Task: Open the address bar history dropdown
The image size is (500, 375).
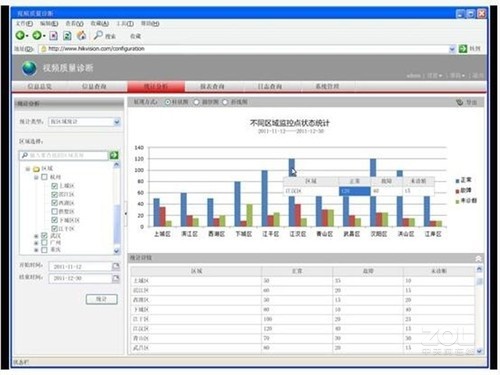Action: point(452,49)
